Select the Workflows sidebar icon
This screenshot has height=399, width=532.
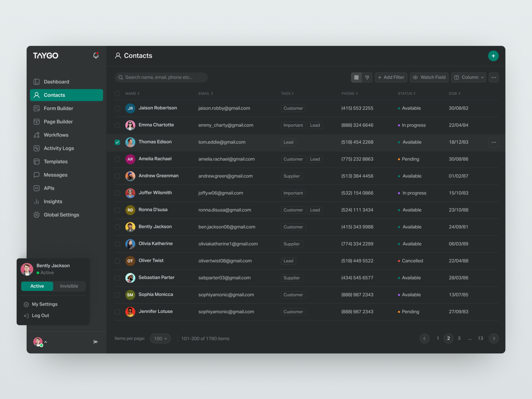(x=37, y=135)
